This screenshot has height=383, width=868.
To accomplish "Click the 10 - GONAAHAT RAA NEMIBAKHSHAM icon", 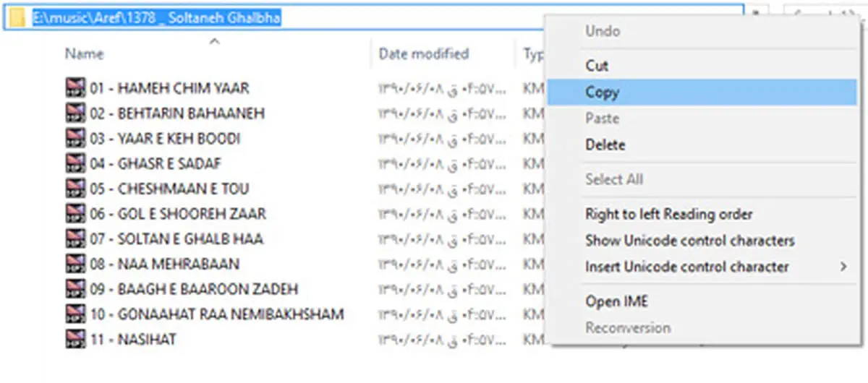I will [x=75, y=314].
